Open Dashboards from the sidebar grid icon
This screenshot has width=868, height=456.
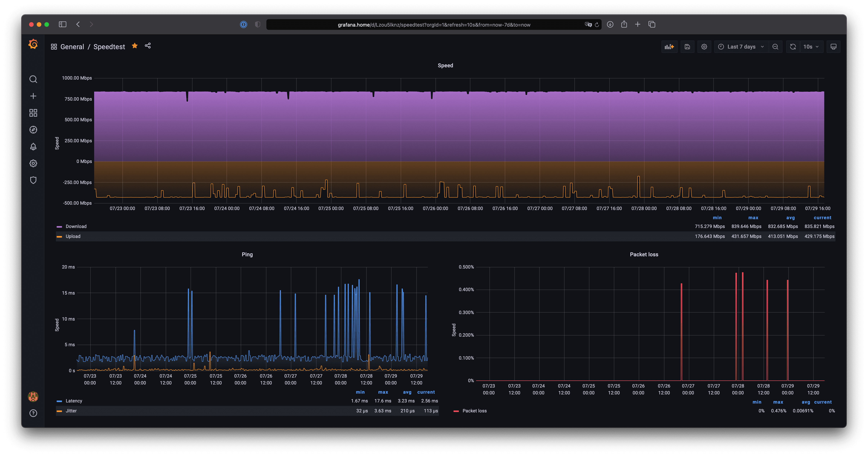click(x=33, y=113)
